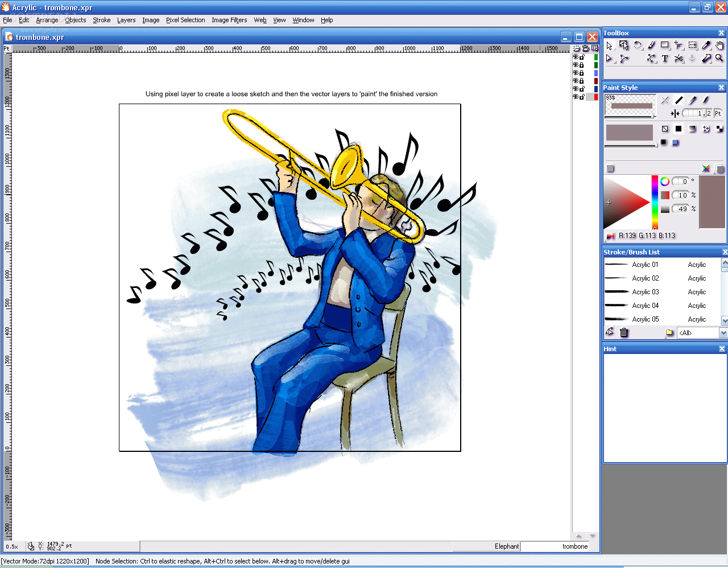This screenshot has width=728, height=568.
Task: Switch to the trombone document tab
Action: (556, 546)
